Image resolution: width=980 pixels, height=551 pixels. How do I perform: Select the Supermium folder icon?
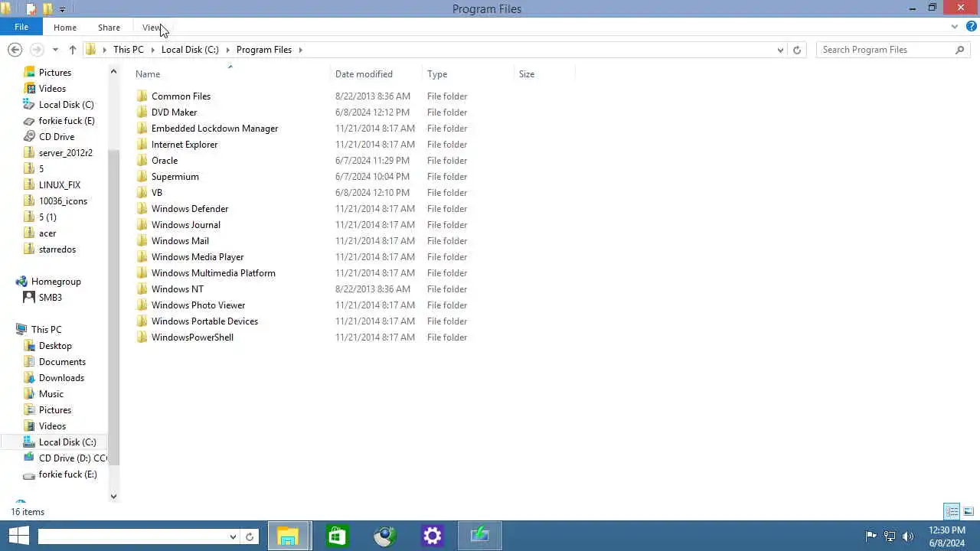point(142,177)
